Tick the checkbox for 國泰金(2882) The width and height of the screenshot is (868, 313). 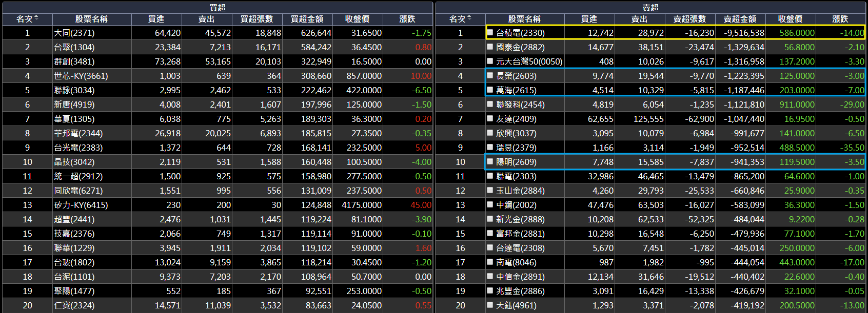coord(490,47)
